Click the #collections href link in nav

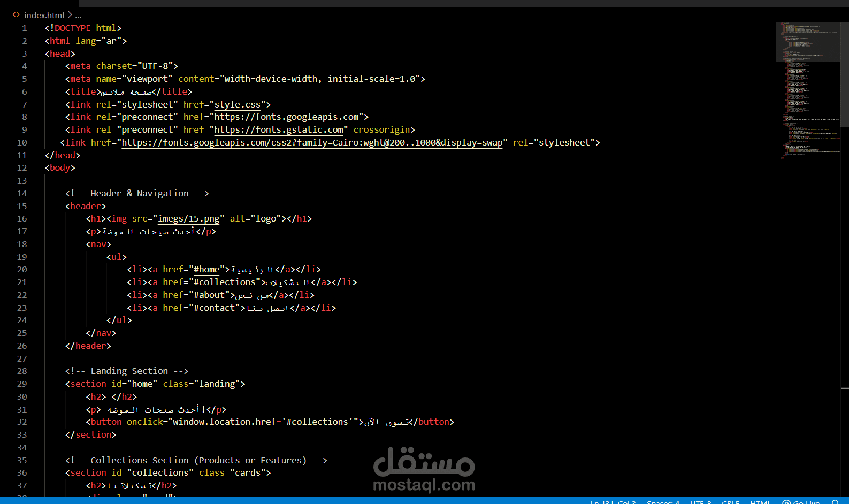coord(225,282)
